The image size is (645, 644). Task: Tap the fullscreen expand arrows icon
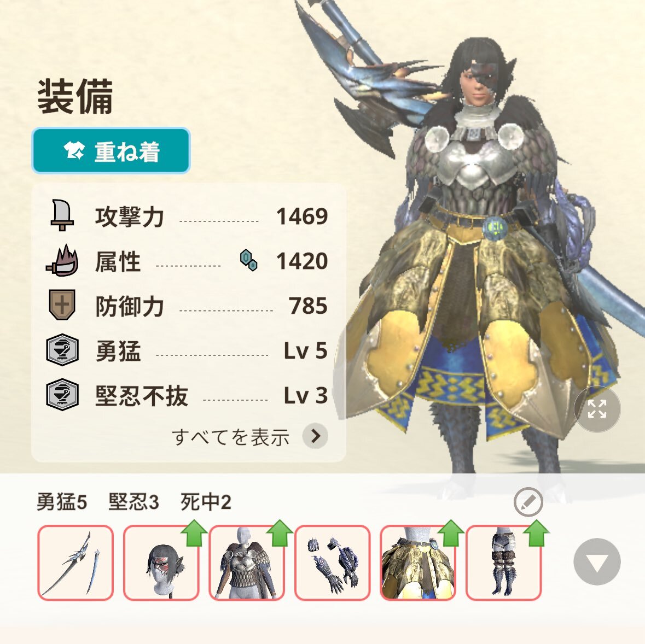point(597,409)
